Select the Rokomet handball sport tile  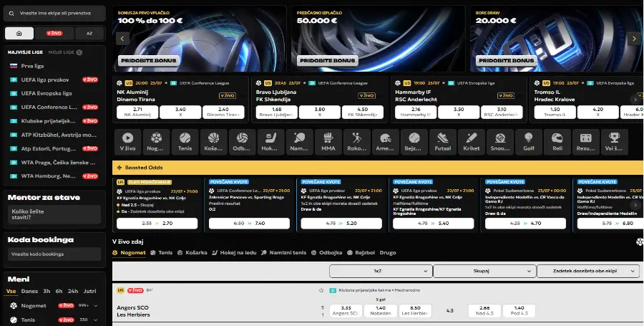(x=357, y=142)
